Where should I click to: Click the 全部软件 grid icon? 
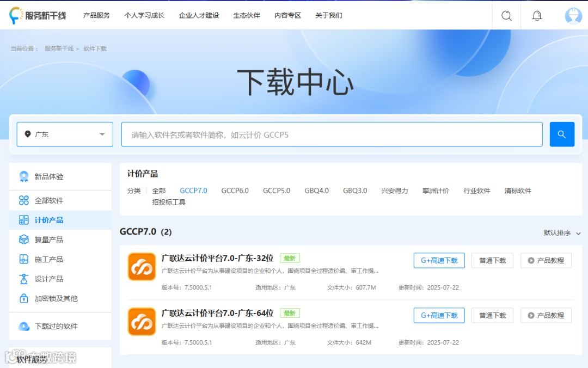pos(23,200)
